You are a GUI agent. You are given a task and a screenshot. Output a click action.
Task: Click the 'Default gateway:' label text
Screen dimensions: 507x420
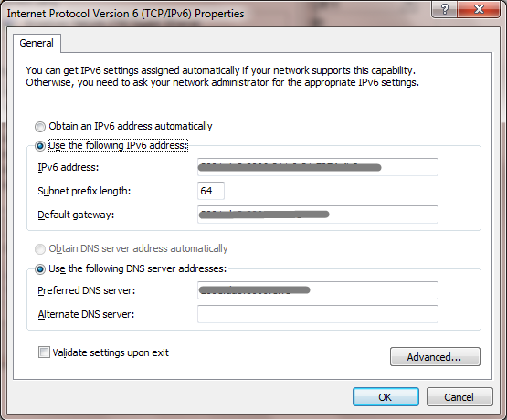pos(76,215)
